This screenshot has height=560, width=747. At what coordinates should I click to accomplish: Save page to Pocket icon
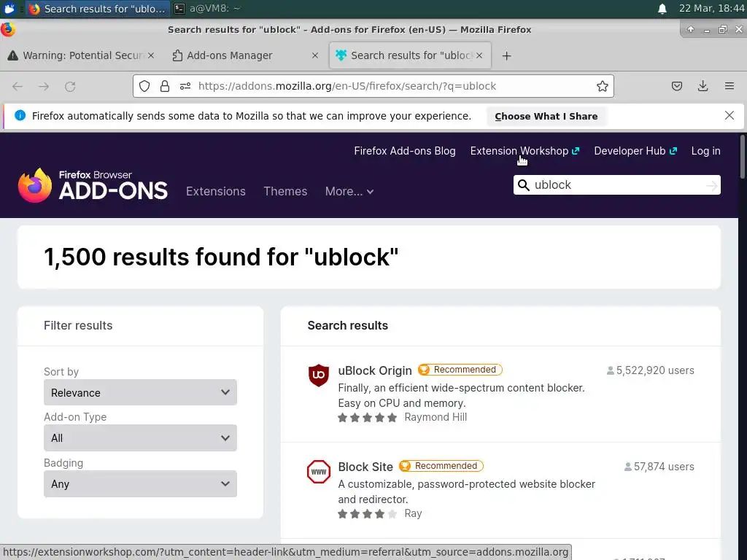pos(677,86)
